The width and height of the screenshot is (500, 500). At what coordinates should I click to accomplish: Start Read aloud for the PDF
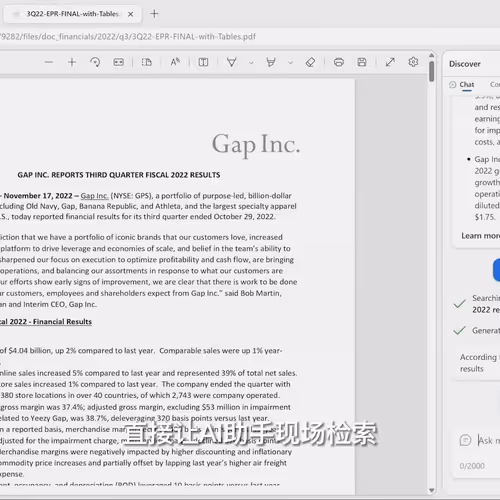[175, 62]
